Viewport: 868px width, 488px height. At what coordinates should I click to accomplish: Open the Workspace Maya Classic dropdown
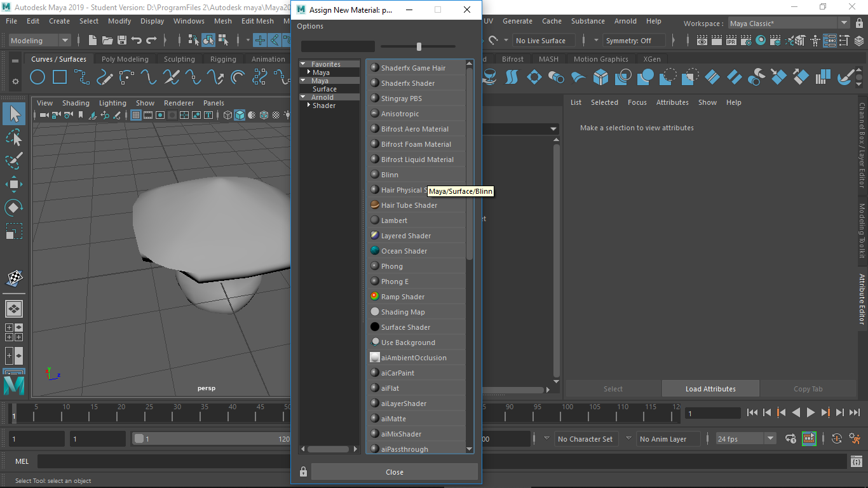[789, 24]
